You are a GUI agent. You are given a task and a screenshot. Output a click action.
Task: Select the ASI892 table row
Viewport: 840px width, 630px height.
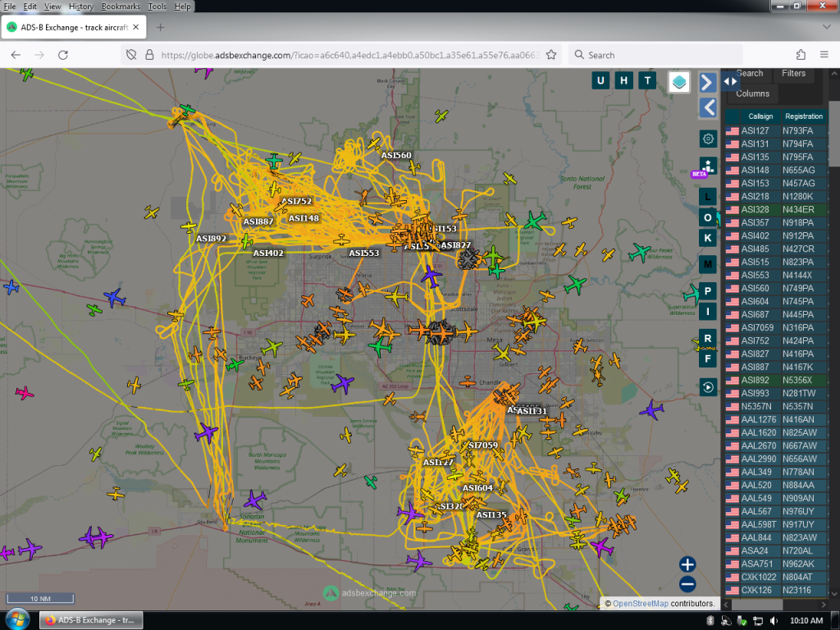click(776, 381)
